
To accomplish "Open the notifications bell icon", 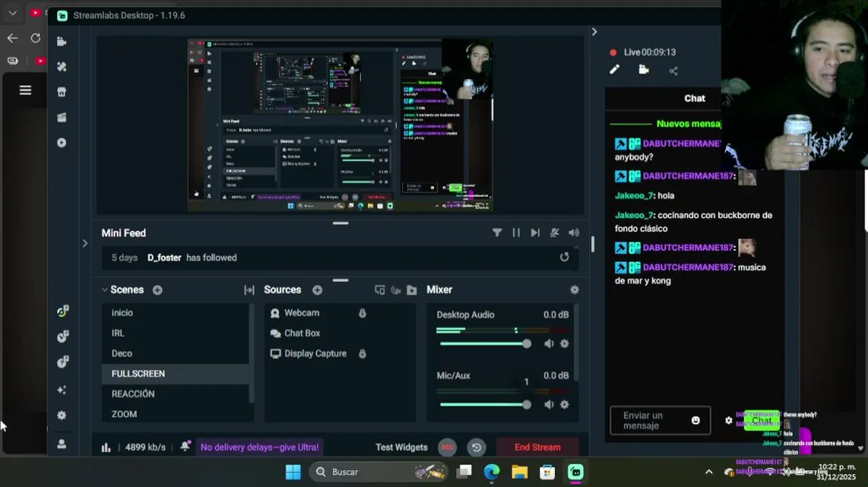I will [185, 446].
